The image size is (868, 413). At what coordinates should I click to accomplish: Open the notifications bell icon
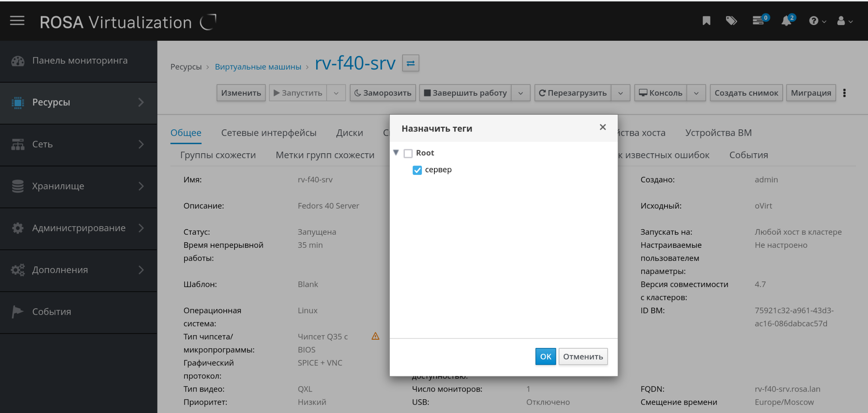(786, 21)
